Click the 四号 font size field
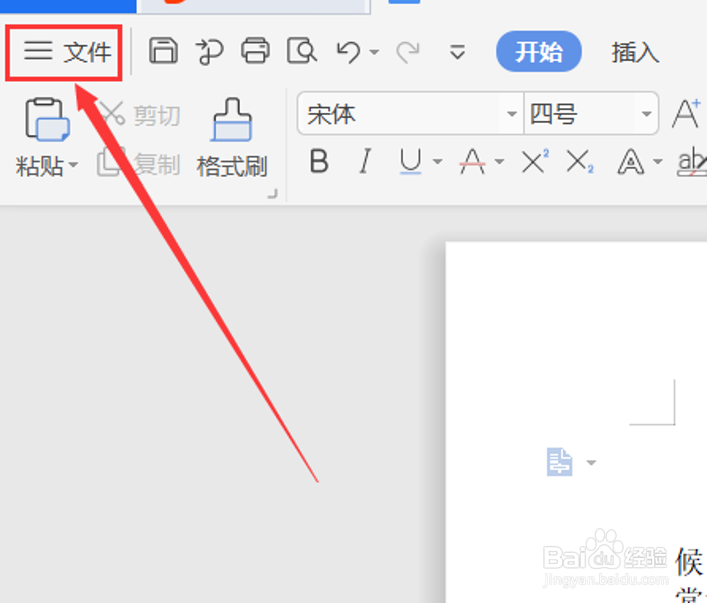Screen dimensions: 708x604 581,114
